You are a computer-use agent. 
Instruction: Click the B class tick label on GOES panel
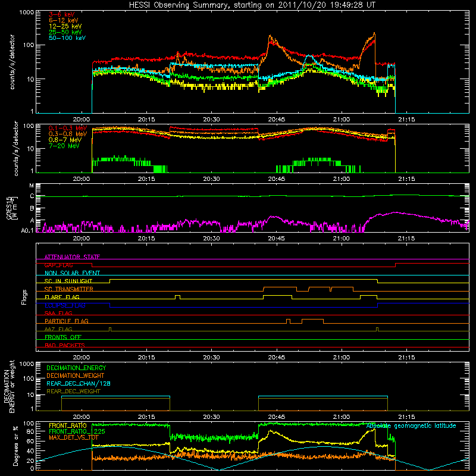(x=32, y=209)
